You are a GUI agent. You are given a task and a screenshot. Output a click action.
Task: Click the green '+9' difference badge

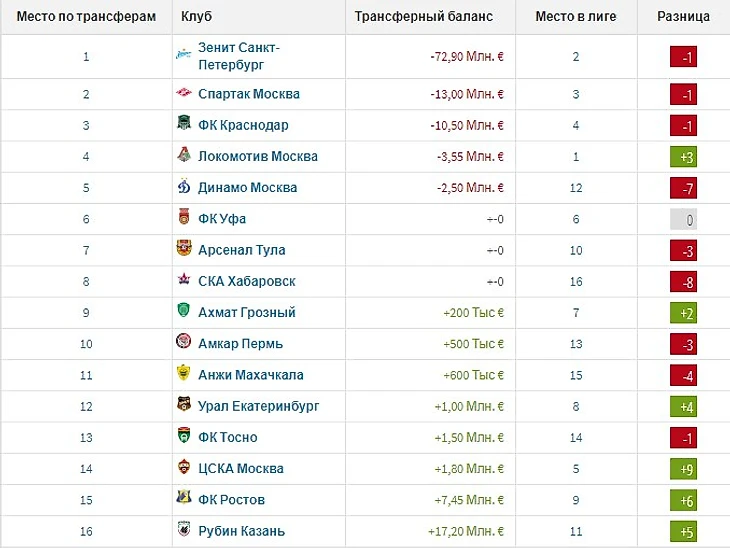click(684, 468)
